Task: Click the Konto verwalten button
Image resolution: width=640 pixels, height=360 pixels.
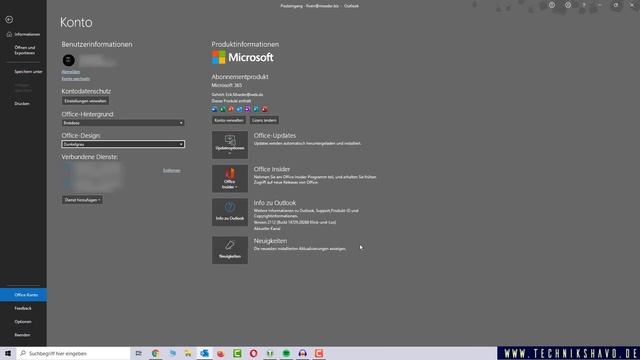Action: [229, 120]
